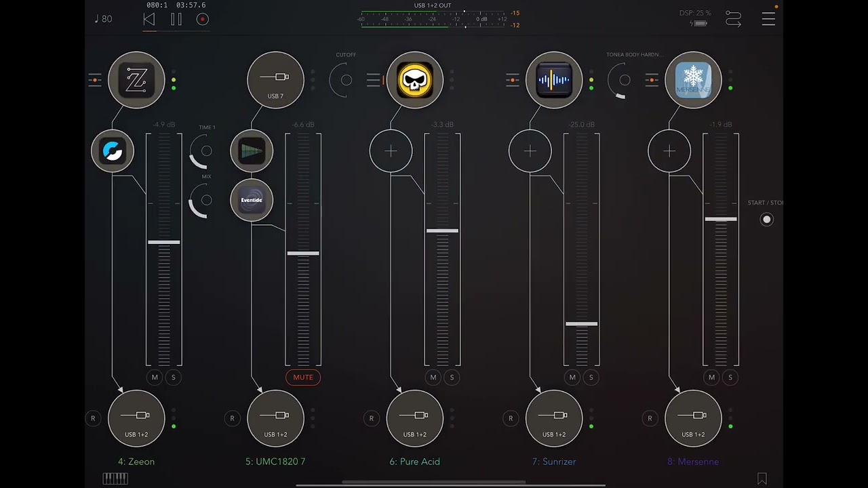Select the '8: Mersenne' channel label

pyautogui.click(x=693, y=462)
